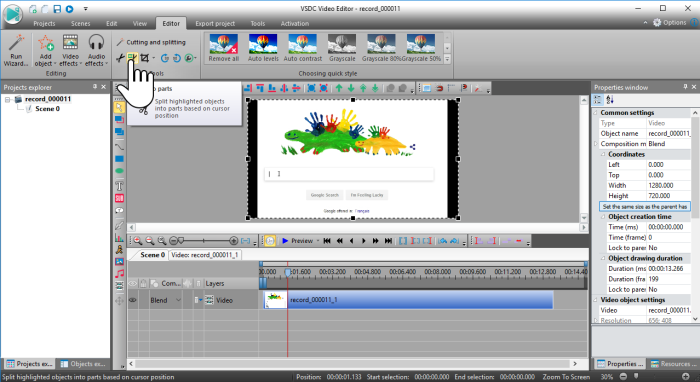Switch Properties to the alphabetical sort icon
Screen dimensions: 700x382
click(x=610, y=100)
